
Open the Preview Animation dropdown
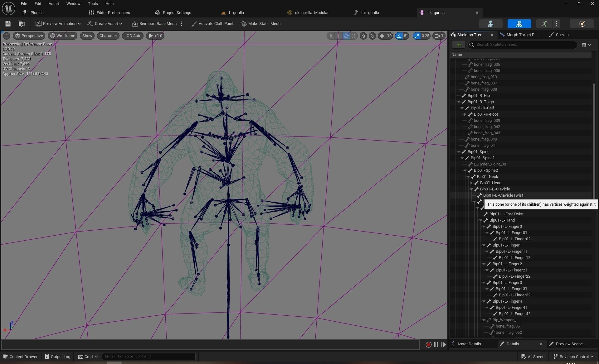58,24
